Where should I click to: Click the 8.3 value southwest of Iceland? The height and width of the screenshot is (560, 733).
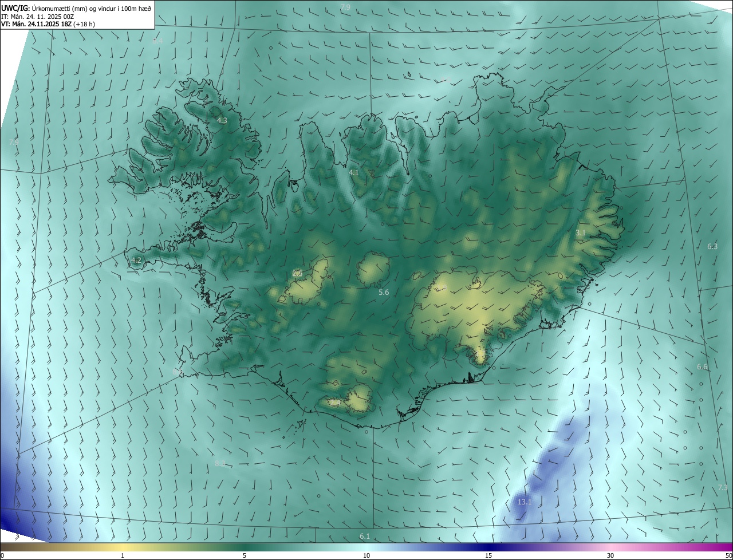point(220,463)
